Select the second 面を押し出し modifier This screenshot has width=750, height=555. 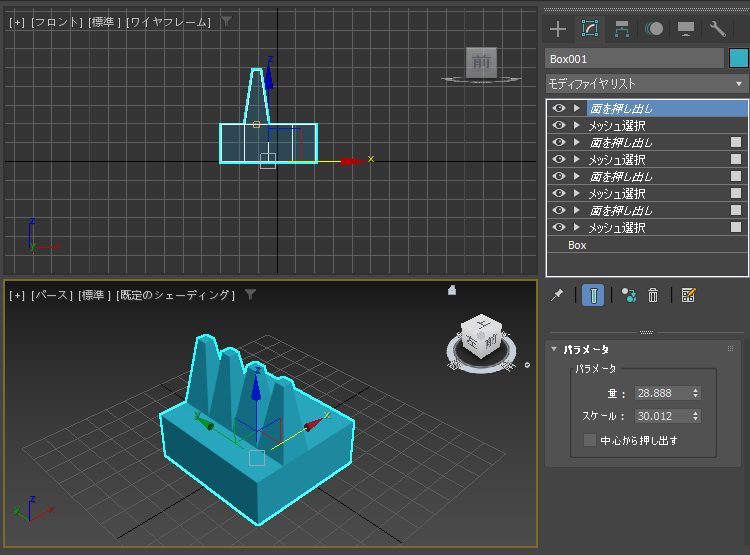(x=621, y=143)
